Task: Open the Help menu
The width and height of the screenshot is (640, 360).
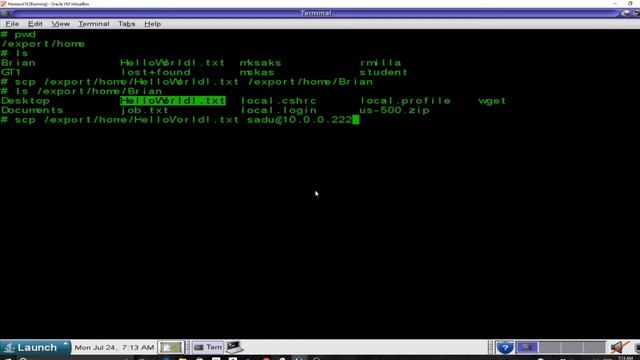Action: point(152,24)
